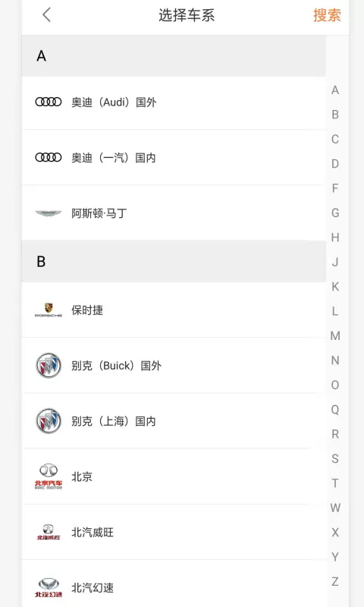364x607 pixels.
Task: Jump to letter M in the index
Action: coord(335,336)
